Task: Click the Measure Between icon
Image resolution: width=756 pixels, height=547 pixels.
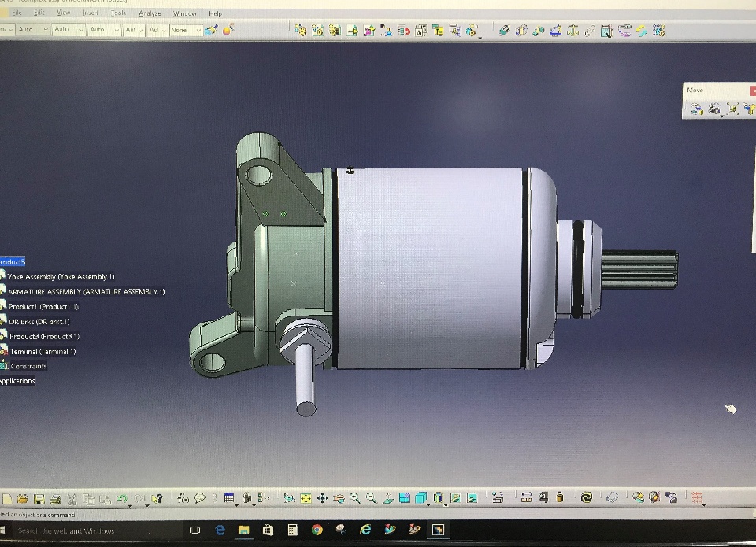Action: (x=527, y=497)
